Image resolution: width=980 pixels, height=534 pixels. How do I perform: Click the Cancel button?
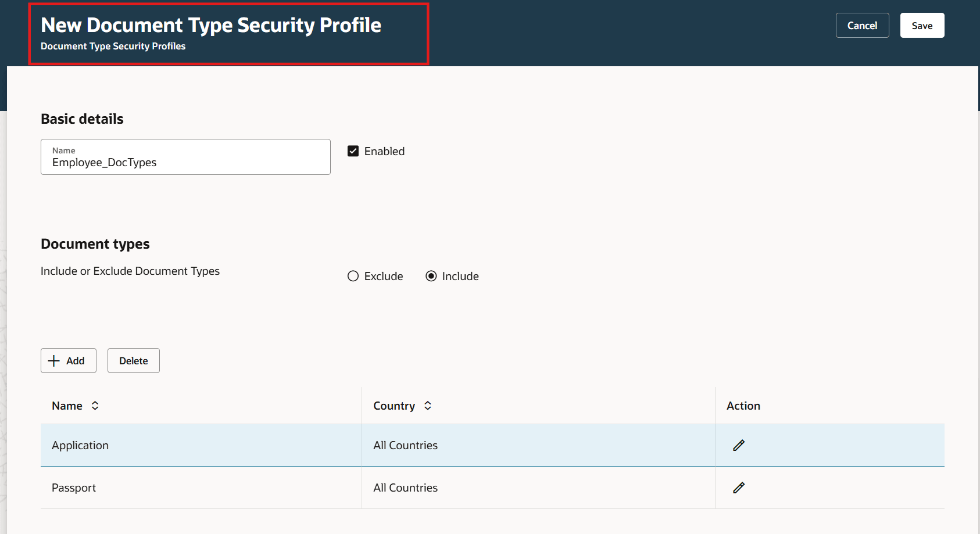[862, 25]
